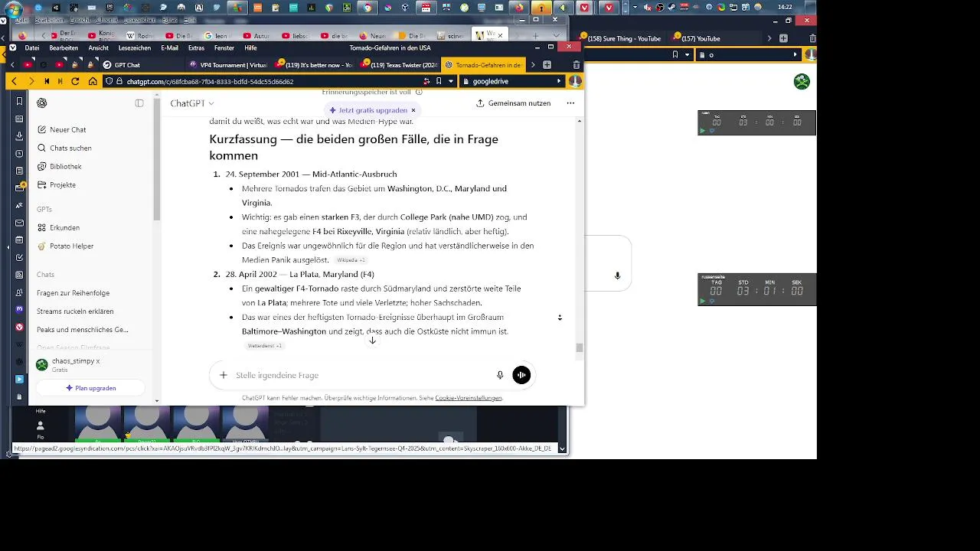Open a new tab with the plus button

click(547, 65)
